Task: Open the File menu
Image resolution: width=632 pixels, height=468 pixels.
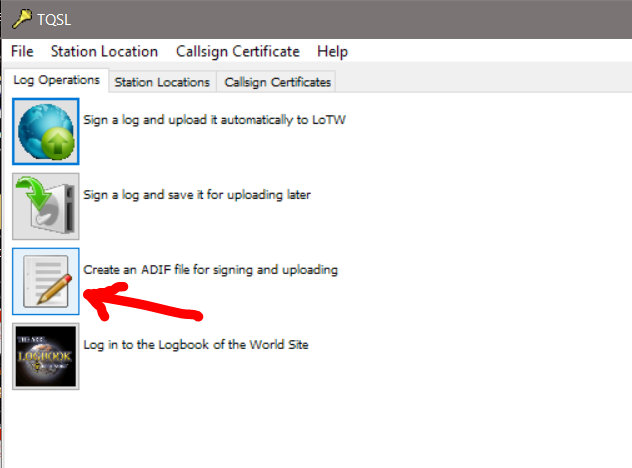Action: coord(22,51)
